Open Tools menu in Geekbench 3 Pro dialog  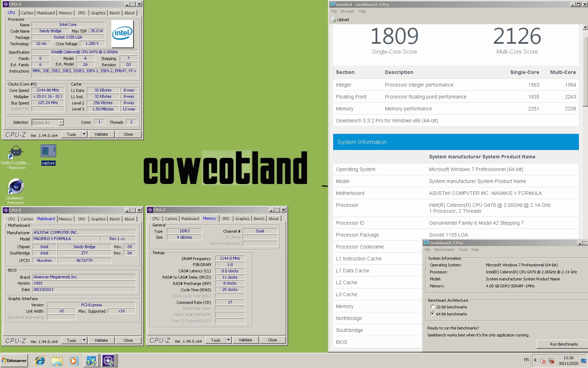(x=463, y=250)
